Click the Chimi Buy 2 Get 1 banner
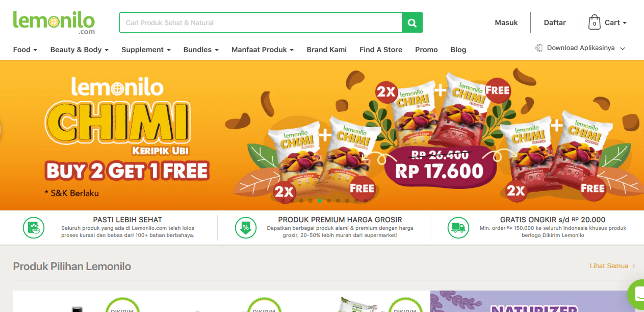This screenshot has width=644, height=312. (322, 135)
